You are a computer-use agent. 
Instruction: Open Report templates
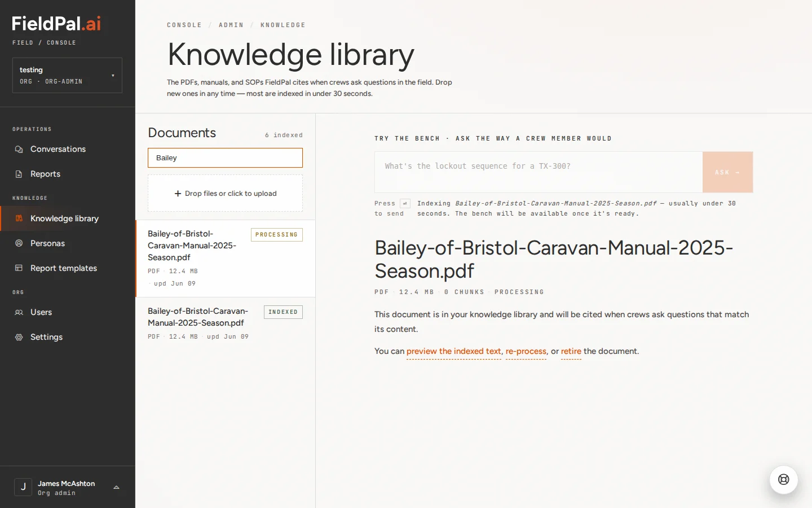tap(68, 268)
